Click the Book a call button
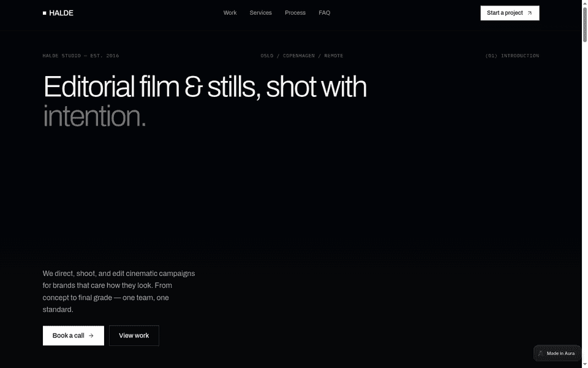This screenshot has height=368, width=588. (73, 335)
